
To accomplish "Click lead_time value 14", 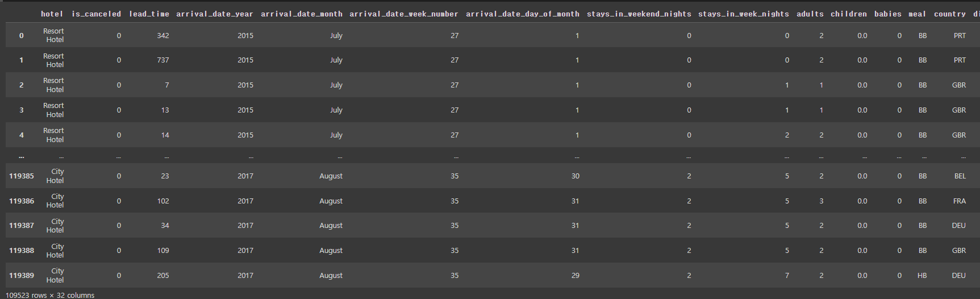I will click(165, 135).
